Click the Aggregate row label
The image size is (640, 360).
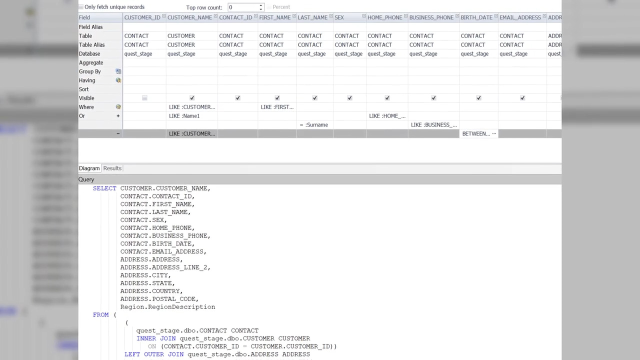91,63
